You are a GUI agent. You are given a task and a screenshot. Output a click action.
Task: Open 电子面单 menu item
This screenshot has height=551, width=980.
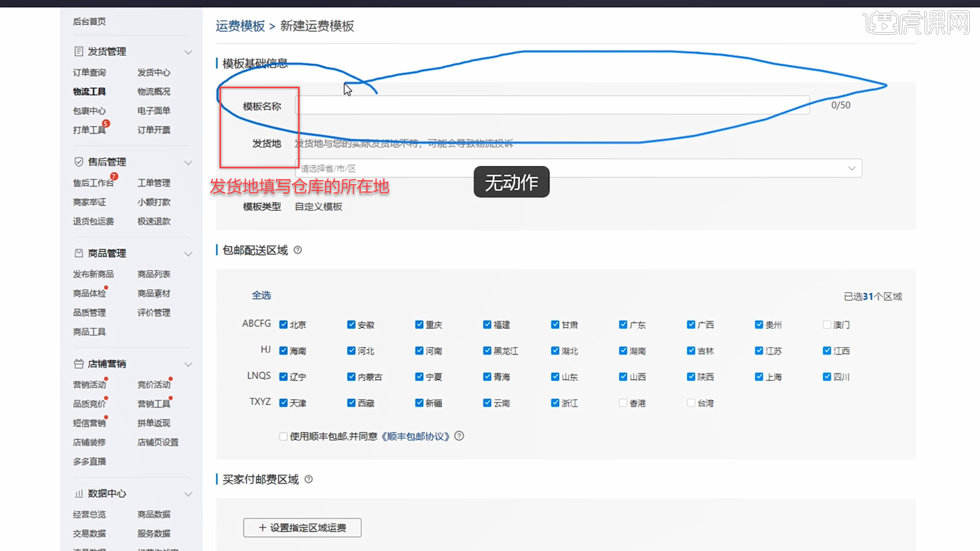(154, 111)
